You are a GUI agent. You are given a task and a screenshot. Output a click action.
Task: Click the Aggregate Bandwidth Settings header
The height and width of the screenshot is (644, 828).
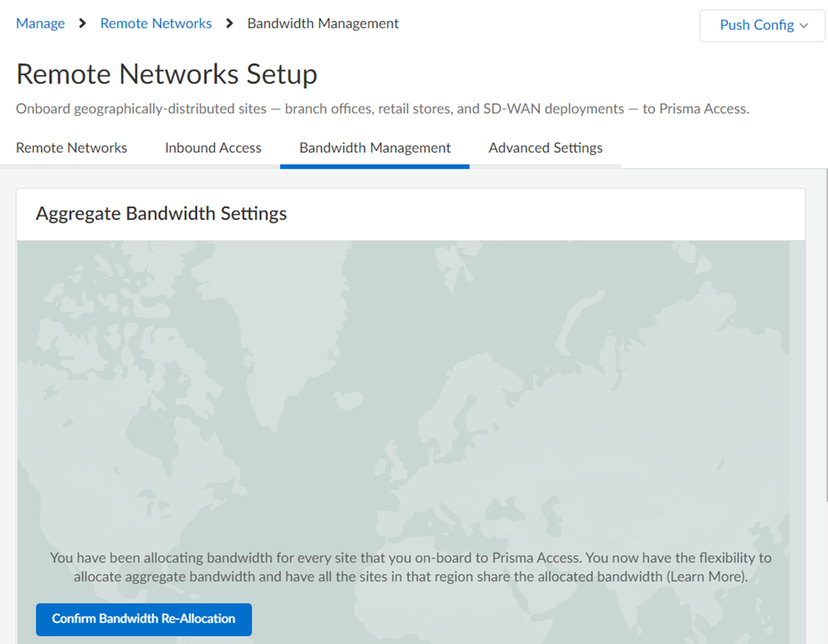[161, 214]
